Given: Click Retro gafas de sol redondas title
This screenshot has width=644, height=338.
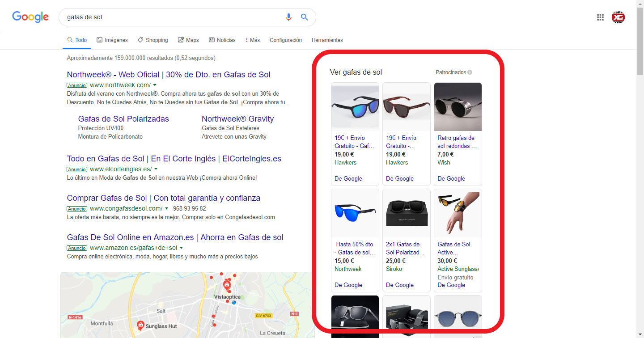Looking at the screenshot, I should pyautogui.click(x=457, y=142).
